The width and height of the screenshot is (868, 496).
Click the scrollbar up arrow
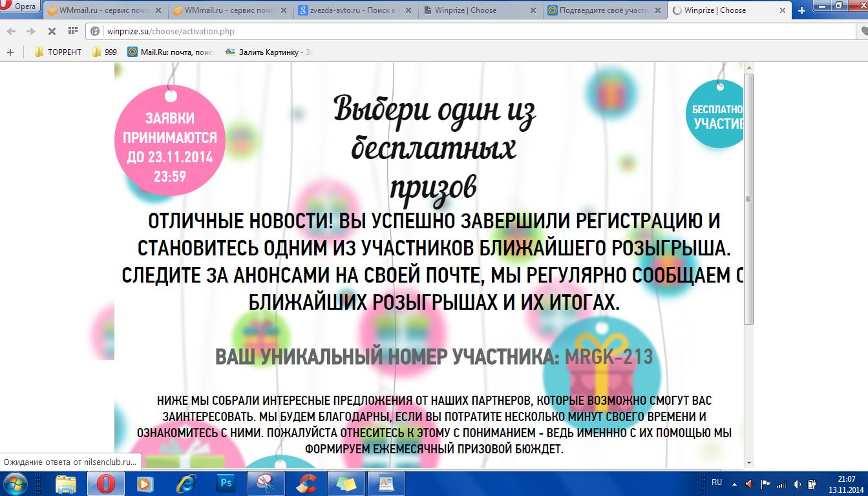pos(749,68)
